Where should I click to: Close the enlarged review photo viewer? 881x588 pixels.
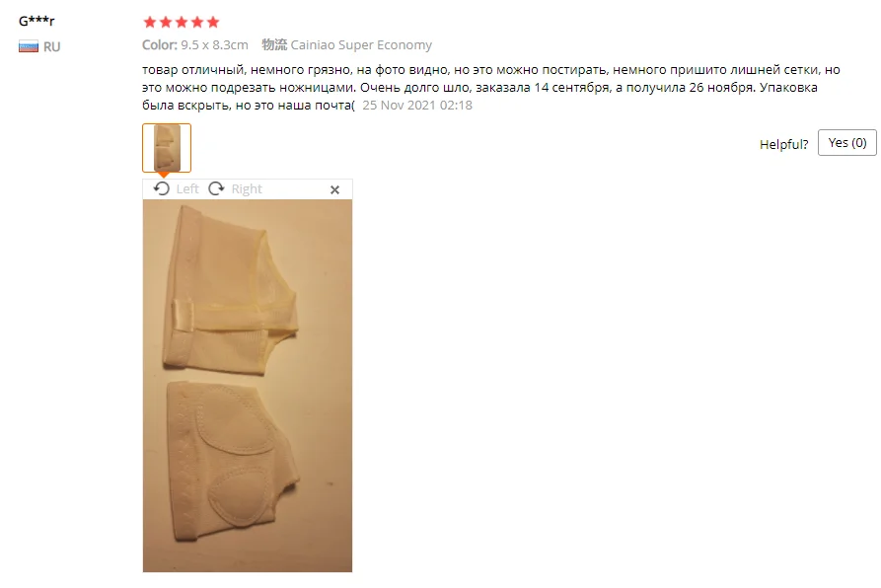click(334, 189)
